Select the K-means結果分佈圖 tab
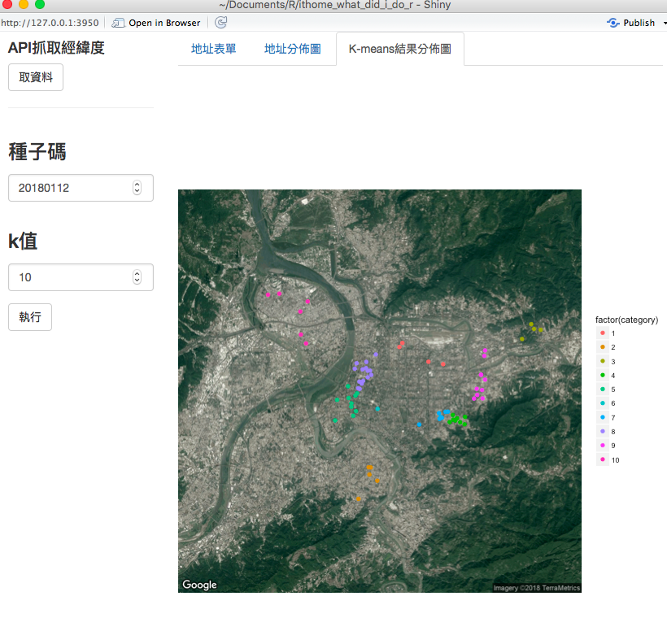This screenshot has height=644, width=667. (x=400, y=49)
